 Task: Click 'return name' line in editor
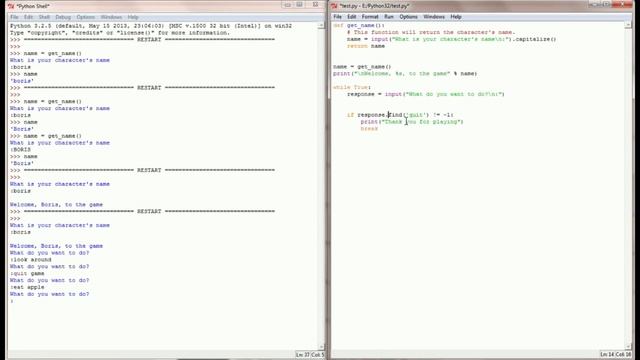366,46
